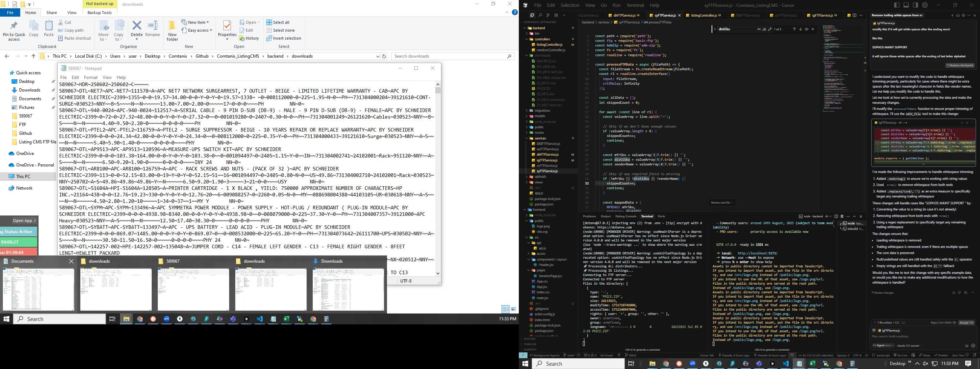980x369 pixels.
Task: Open syFTPService.js in Cursor explorer tree
Action: pos(547,171)
